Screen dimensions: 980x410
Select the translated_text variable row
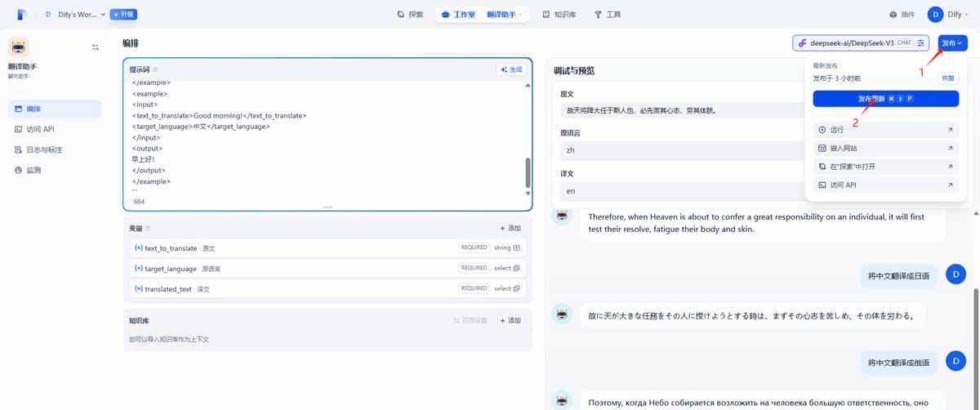pos(327,288)
